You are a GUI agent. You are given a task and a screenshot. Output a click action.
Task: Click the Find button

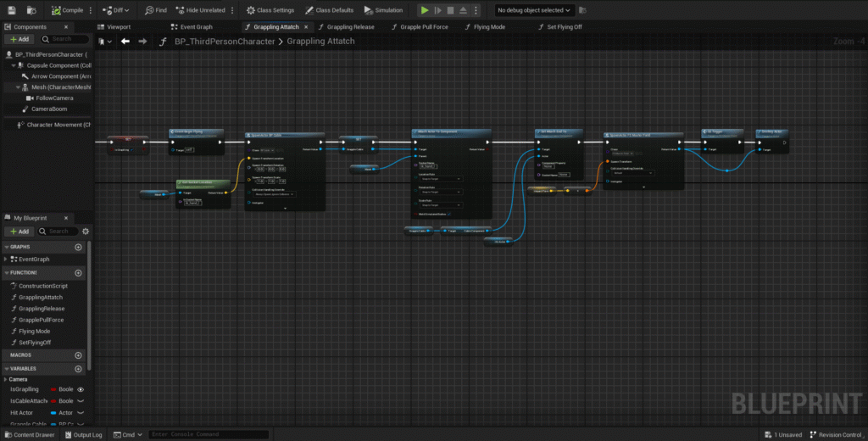click(156, 10)
